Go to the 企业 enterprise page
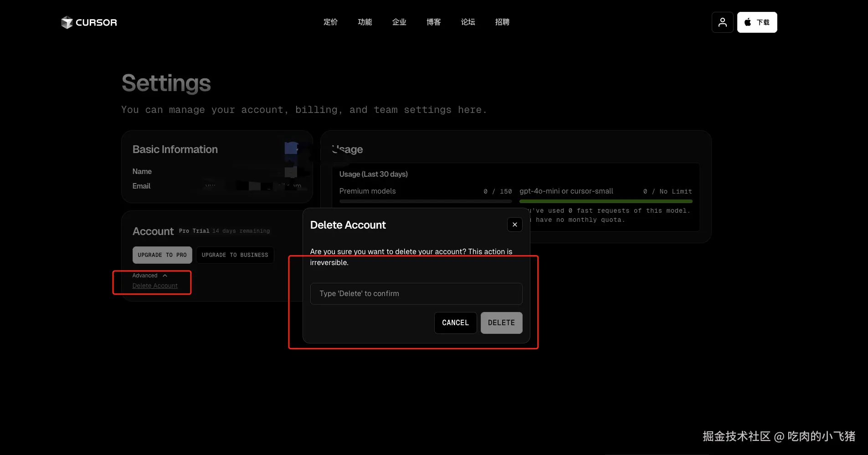Image resolution: width=868 pixels, height=455 pixels. click(399, 22)
